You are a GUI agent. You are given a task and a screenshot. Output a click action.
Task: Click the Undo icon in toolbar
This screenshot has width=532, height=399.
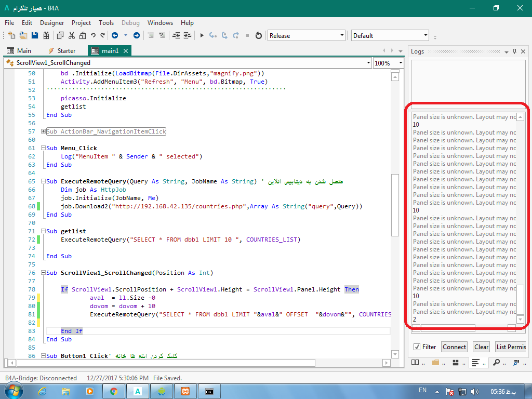pyautogui.click(x=93, y=35)
